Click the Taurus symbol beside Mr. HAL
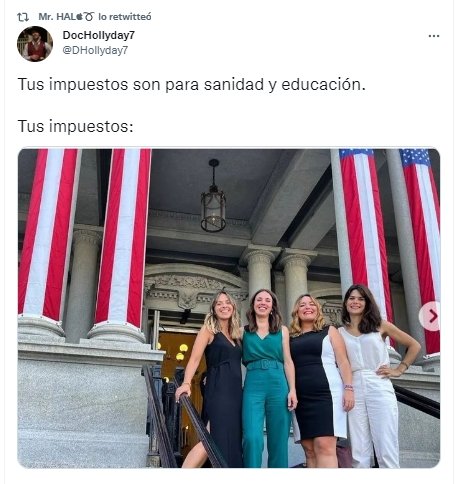Image resolution: width=456 pixels, height=484 pixels. click(x=89, y=17)
